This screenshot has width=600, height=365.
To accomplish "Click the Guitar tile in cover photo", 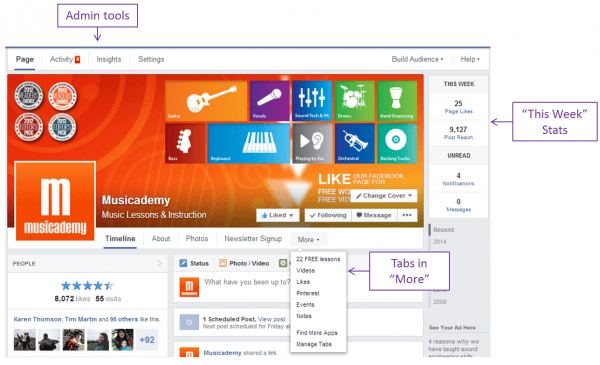I will coord(206,101).
